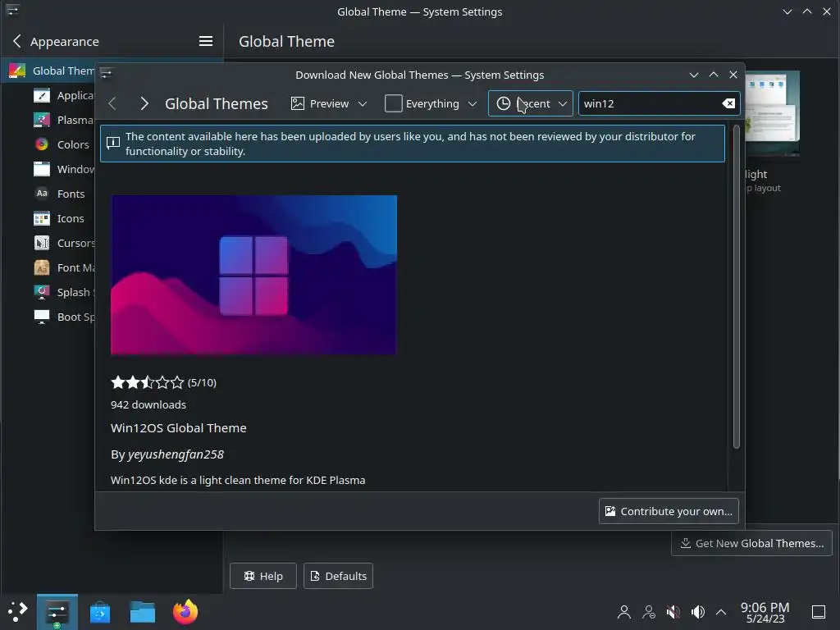
Task: Click the download dialog vertical scrollbar
Action: coord(736,286)
